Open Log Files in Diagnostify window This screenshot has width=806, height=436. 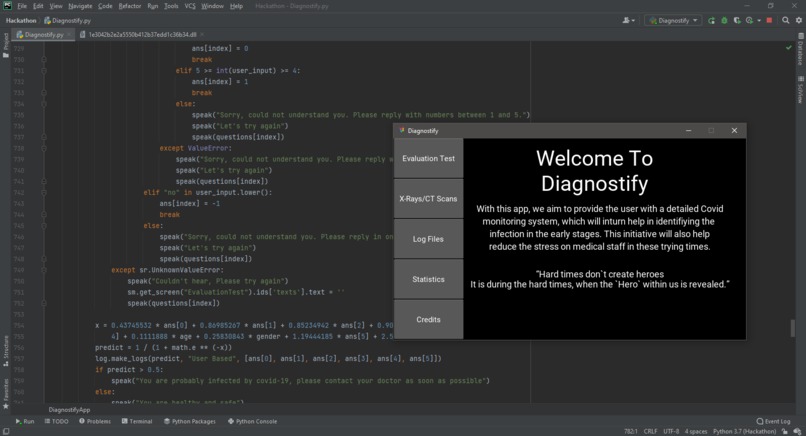(x=428, y=239)
